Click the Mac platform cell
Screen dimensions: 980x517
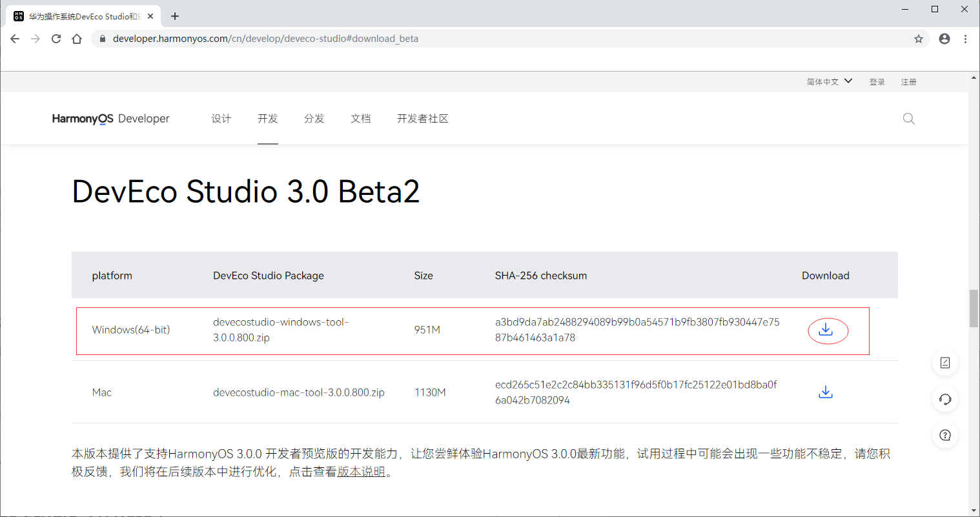102,392
